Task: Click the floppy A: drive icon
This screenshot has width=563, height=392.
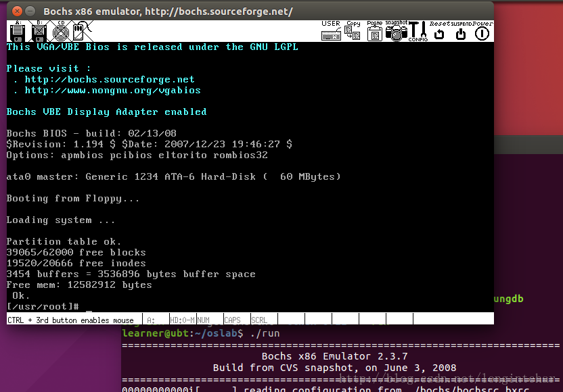Action: click(x=17, y=31)
